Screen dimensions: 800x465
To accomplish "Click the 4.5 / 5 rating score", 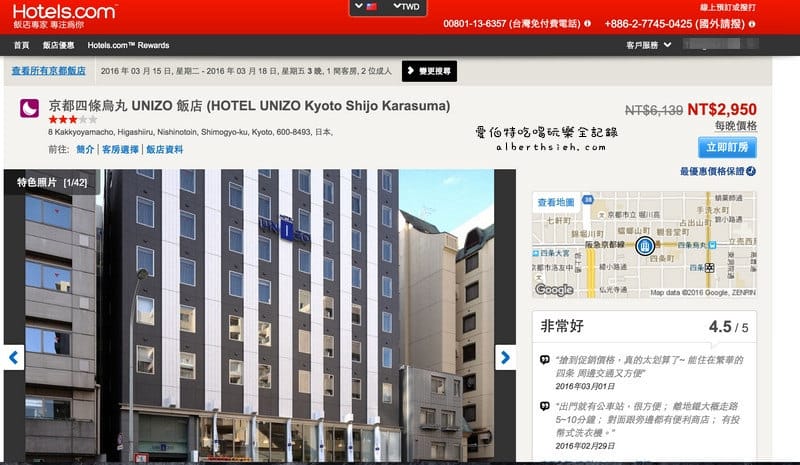I will coord(729,327).
